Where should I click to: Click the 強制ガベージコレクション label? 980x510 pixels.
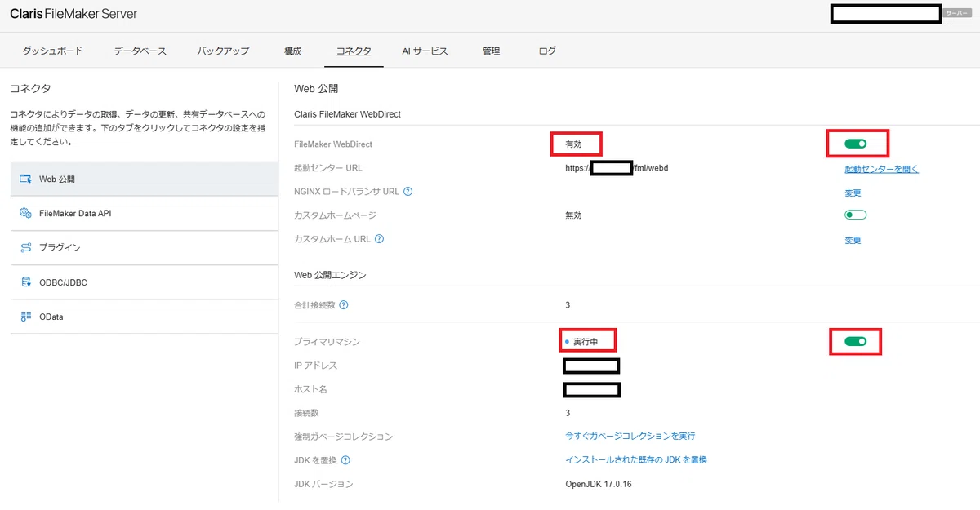[343, 437]
